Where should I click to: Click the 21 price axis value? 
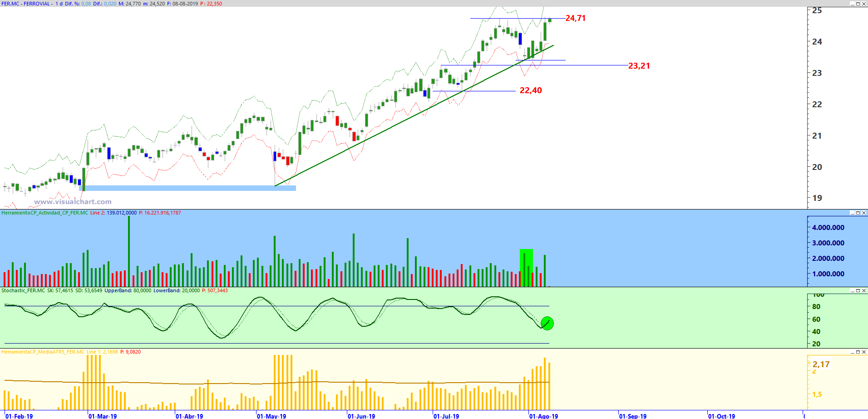pos(817,135)
